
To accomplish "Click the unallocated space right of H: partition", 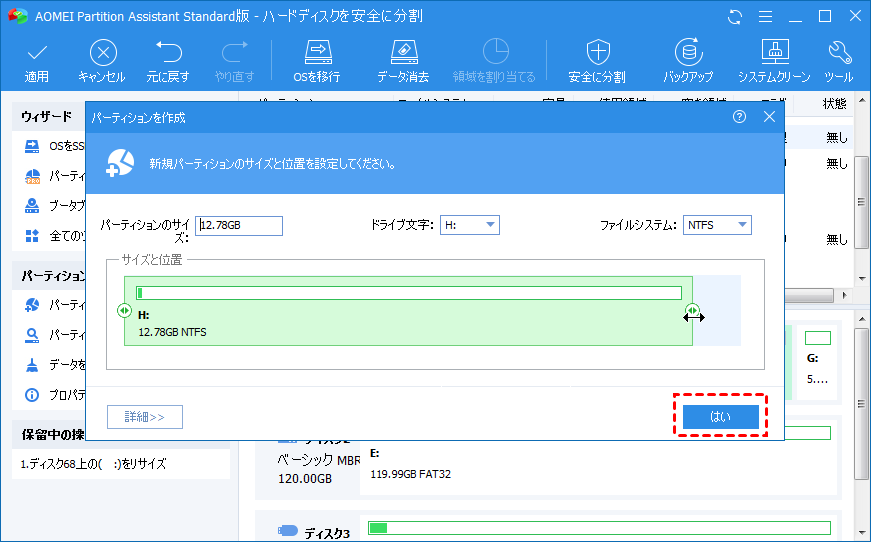I will tap(717, 311).
